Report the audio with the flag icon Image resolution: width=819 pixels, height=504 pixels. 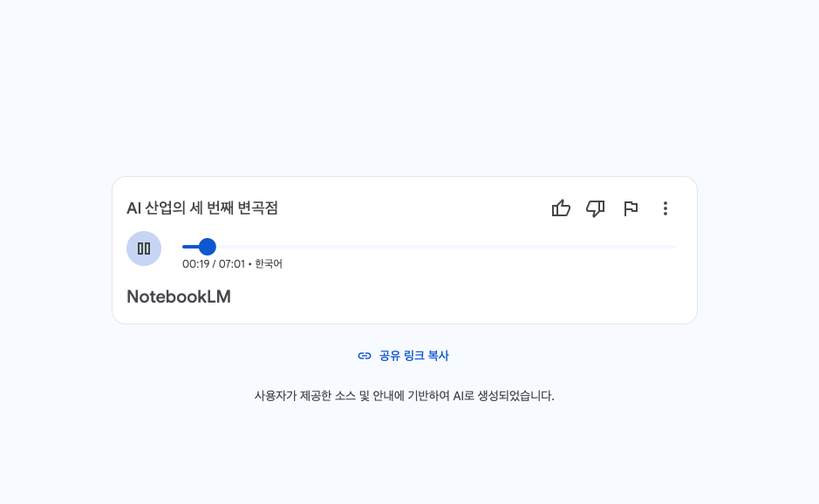coord(631,208)
